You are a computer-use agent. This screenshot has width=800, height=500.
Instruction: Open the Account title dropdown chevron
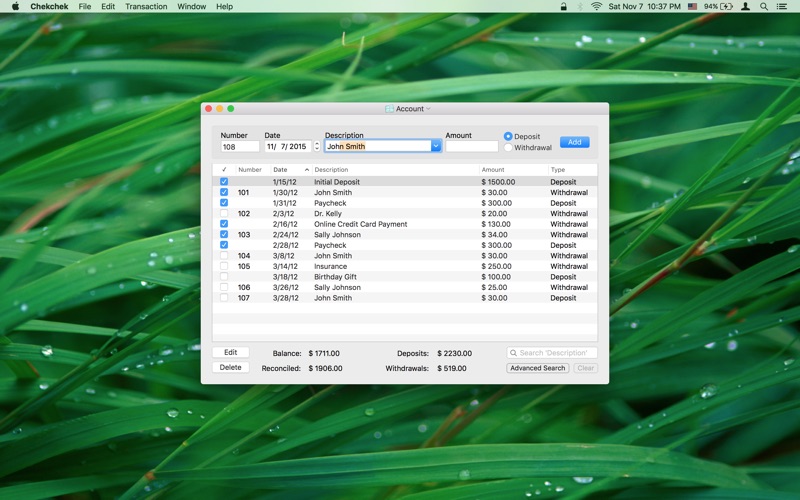pyautogui.click(x=429, y=109)
